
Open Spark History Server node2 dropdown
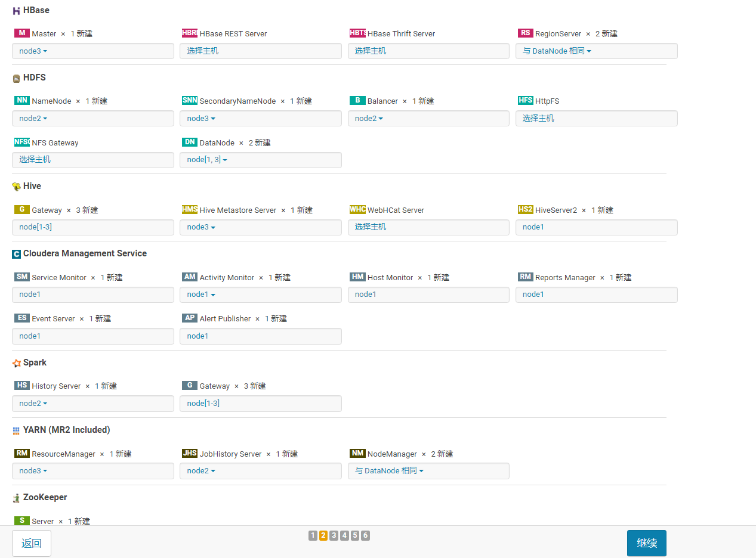click(93, 404)
